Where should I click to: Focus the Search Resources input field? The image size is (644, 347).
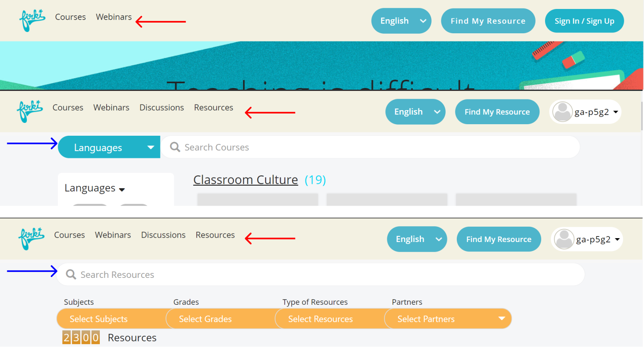point(321,274)
